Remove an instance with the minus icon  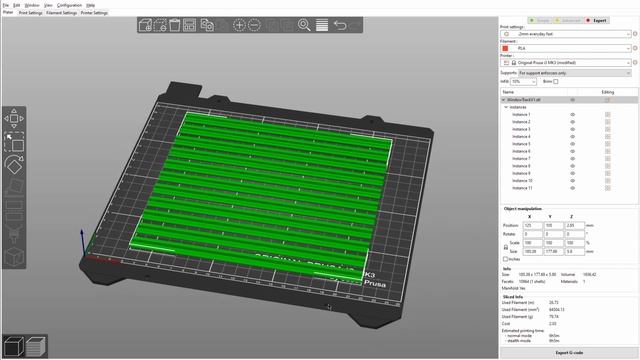point(254,25)
